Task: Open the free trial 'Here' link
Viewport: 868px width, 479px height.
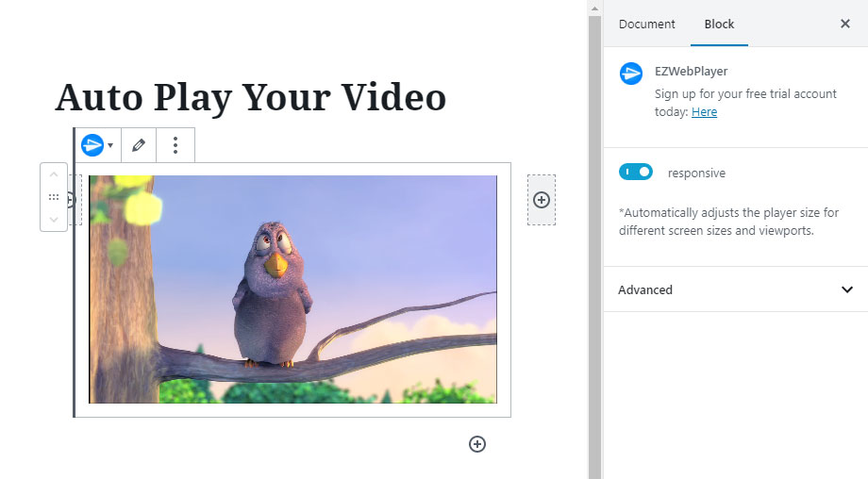Action: pos(704,111)
